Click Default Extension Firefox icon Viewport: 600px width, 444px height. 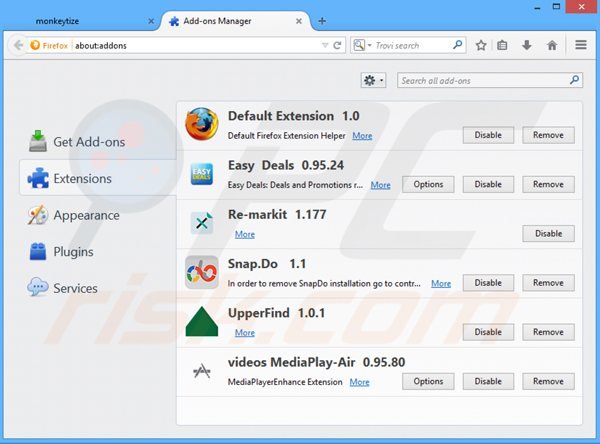[x=202, y=124]
